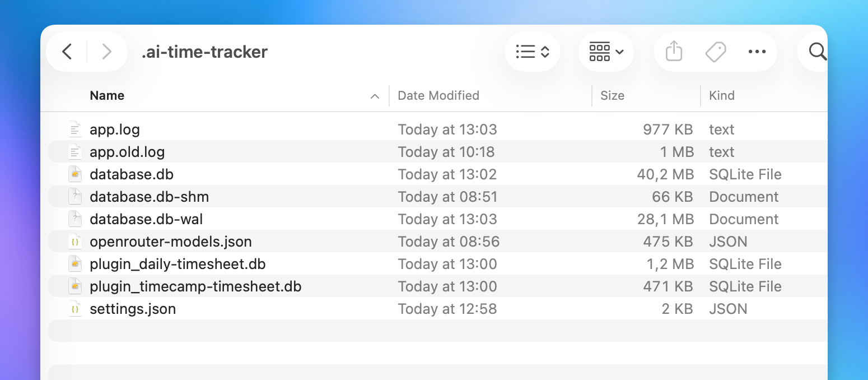Click the openrouter-models.json file icon

[x=75, y=242]
